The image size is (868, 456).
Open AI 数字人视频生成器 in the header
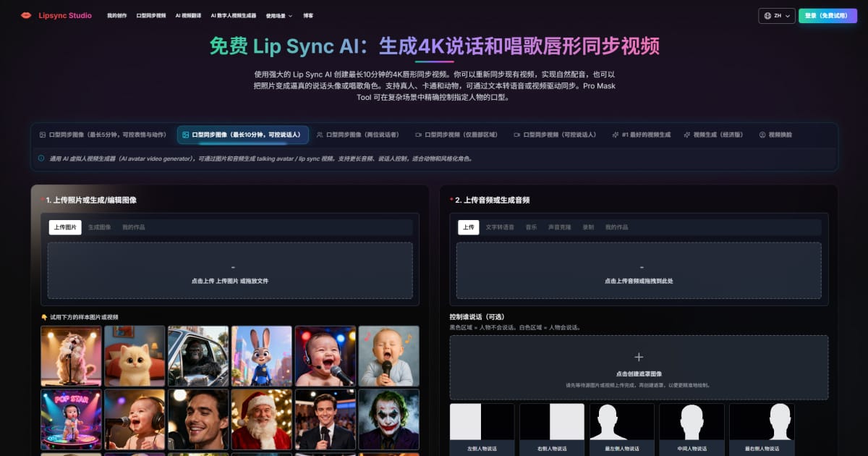(233, 15)
